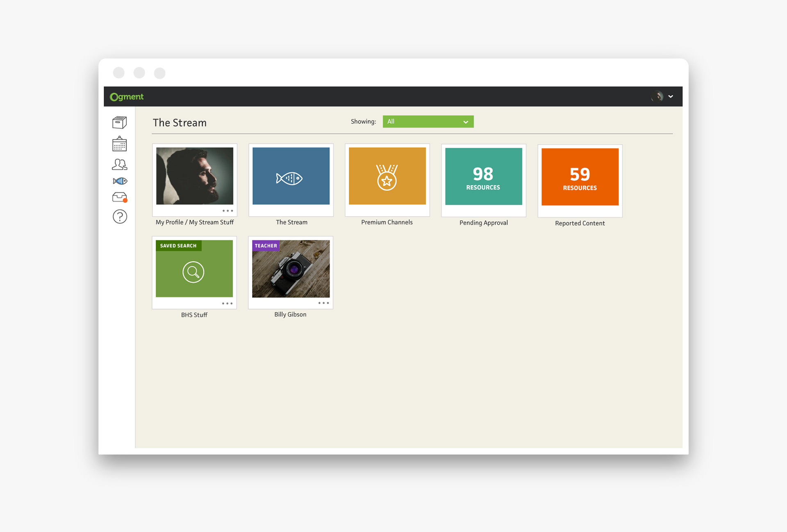Open the Premium Channels medal tile
Screen dimensions: 787x532
(x=387, y=176)
